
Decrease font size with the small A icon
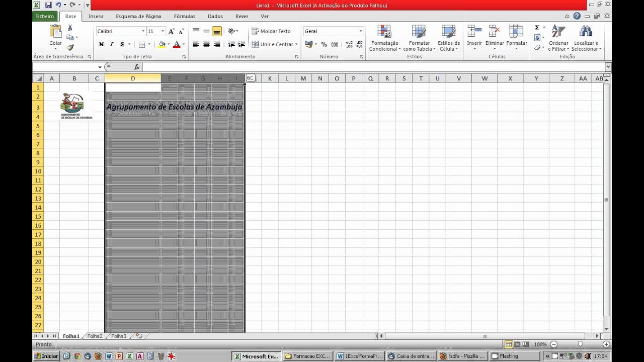(x=181, y=31)
